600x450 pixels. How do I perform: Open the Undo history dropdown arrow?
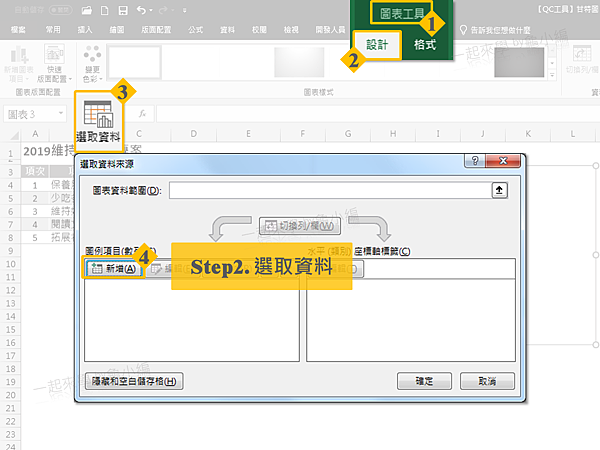point(151,10)
